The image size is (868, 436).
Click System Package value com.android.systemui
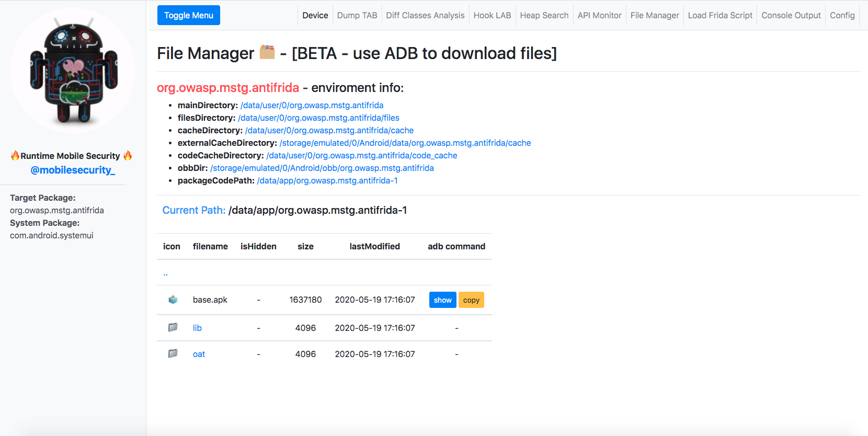52,235
